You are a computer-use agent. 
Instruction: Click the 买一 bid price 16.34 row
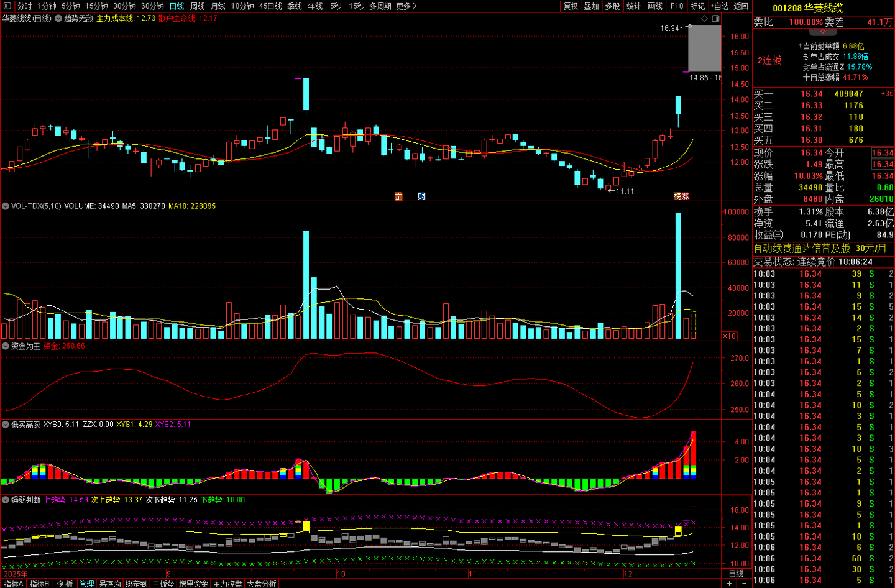(x=824, y=94)
